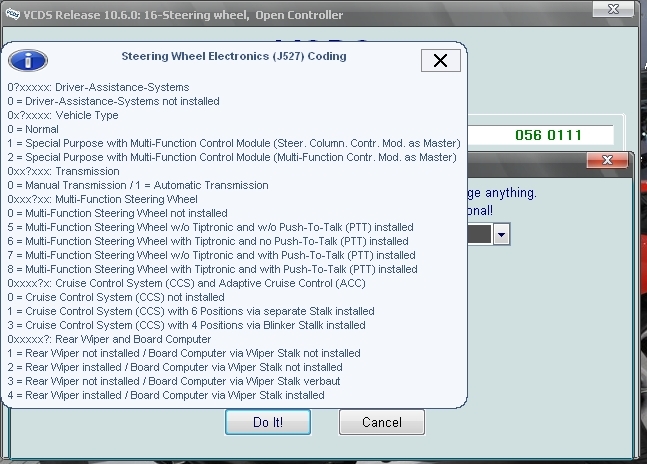The height and width of the screenshot is (464, 647).
Task: Click the partially visible 'ge anything.' warning text
Action: tap(502, 193)
